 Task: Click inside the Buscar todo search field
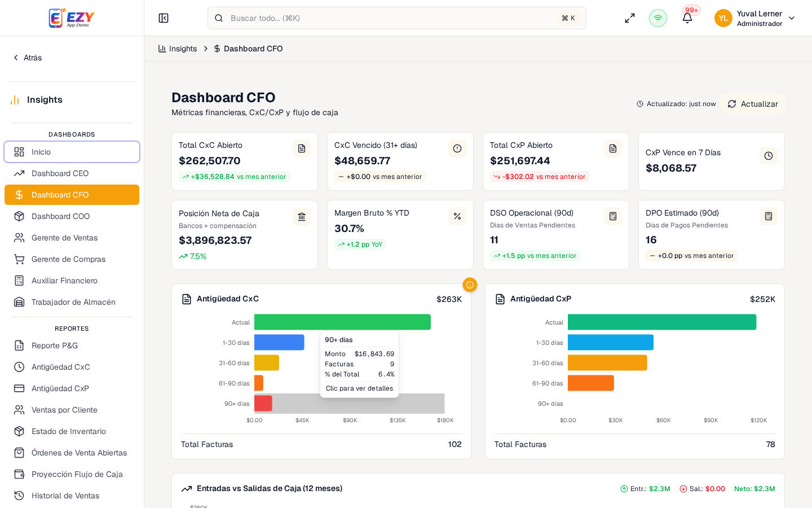coord(397,18)
